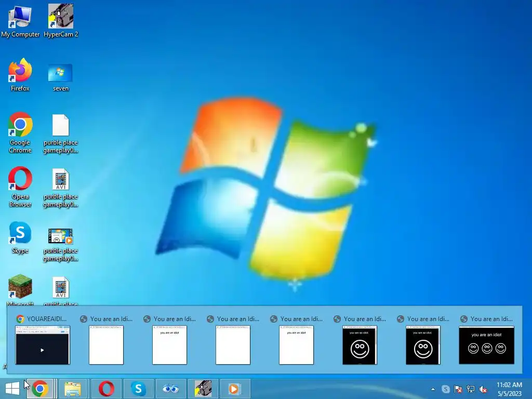Select the seven desktop icon
Viewport: 532px width, 399px height.
pos(60,77)
